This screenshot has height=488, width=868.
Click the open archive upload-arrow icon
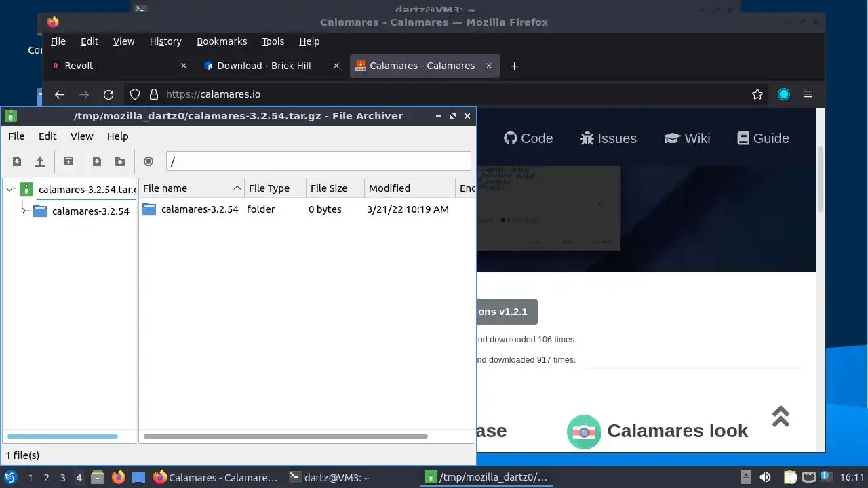(40, 161)
